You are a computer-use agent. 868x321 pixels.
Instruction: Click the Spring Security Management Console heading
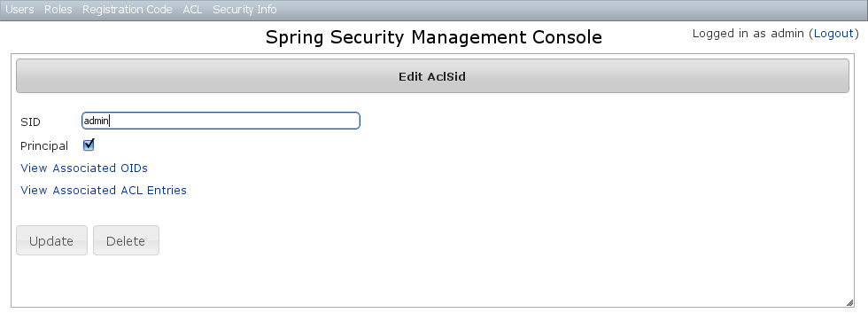(x=433, y=37)
